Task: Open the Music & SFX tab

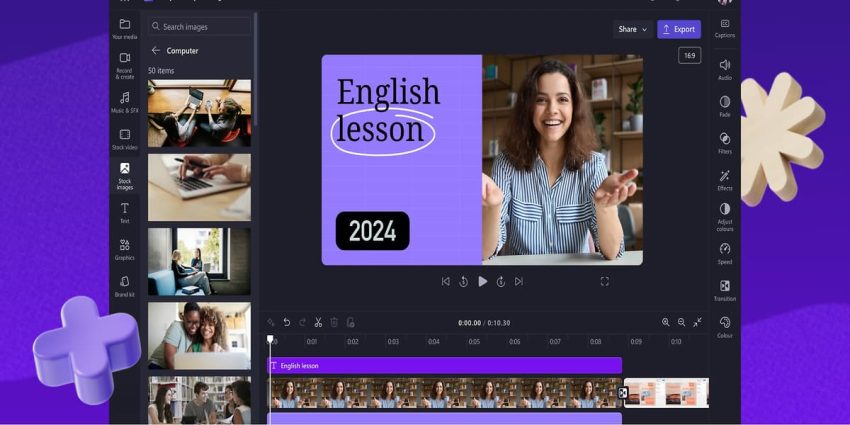Action: tap(125, 102)
